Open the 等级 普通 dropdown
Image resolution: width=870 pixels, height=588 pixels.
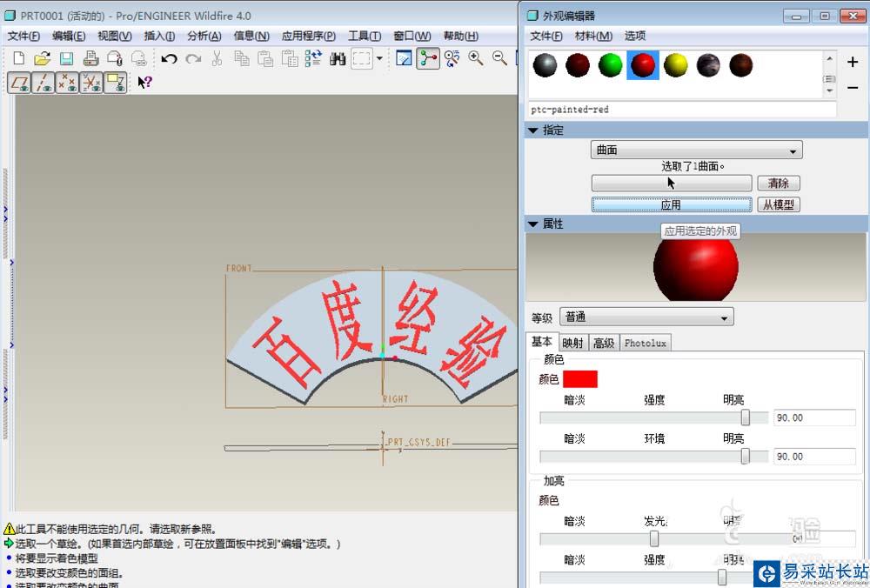click(646, 317)
